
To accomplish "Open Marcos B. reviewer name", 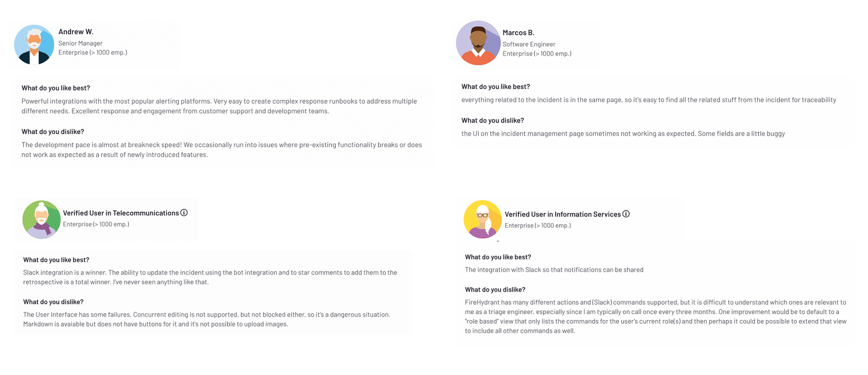I will (x=519, y=33).
